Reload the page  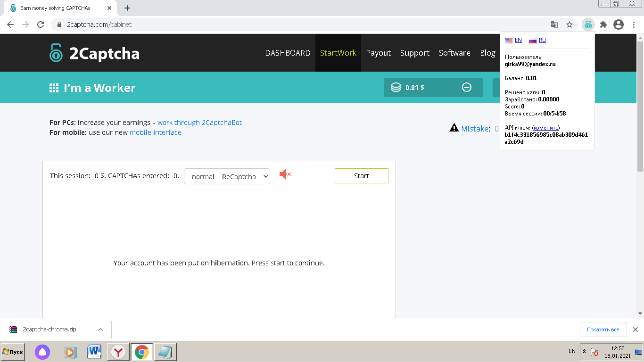click(x=41, y=25)
